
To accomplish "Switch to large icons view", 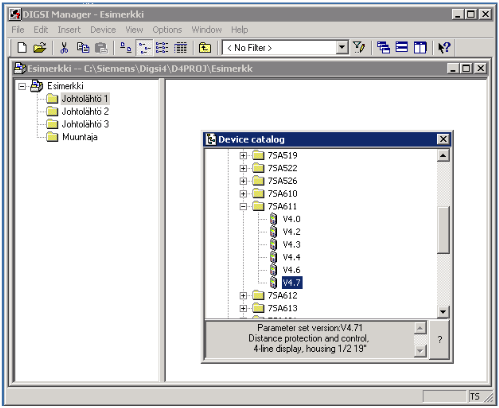I will click(x=125, y=48).
